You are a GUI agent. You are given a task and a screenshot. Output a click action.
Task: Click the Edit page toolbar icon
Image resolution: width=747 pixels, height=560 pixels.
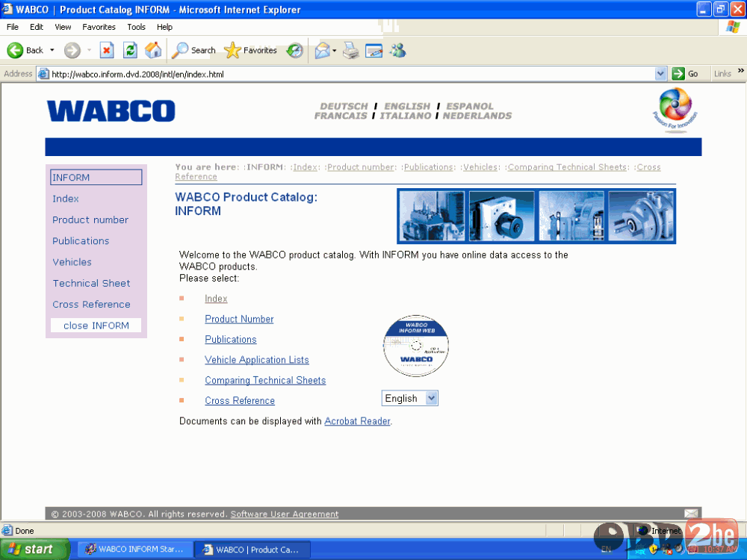(x=374, y=50)
